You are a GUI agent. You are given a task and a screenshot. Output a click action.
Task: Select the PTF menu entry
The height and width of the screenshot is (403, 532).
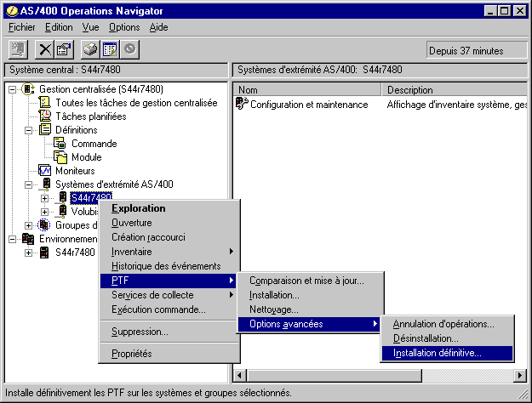(169, 281)
